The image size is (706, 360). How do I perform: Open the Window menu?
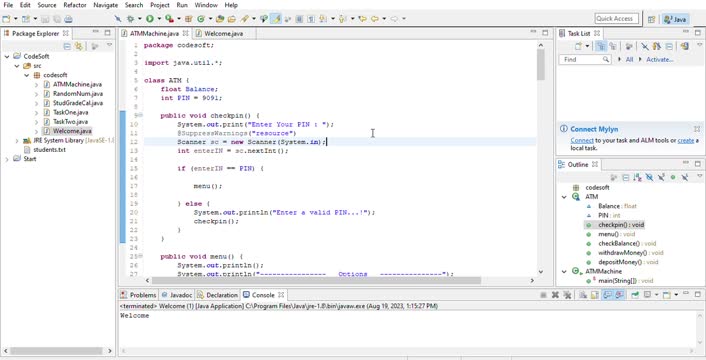[205, 5]
